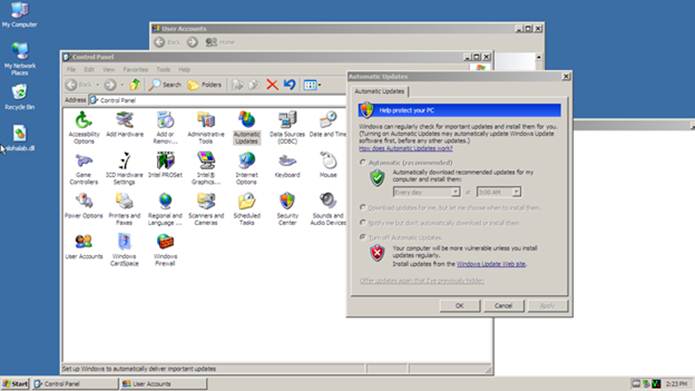Click Cancel in Automatic Updates dialog
The width and height of the screenshot is (695, 391).
[503, 305]
